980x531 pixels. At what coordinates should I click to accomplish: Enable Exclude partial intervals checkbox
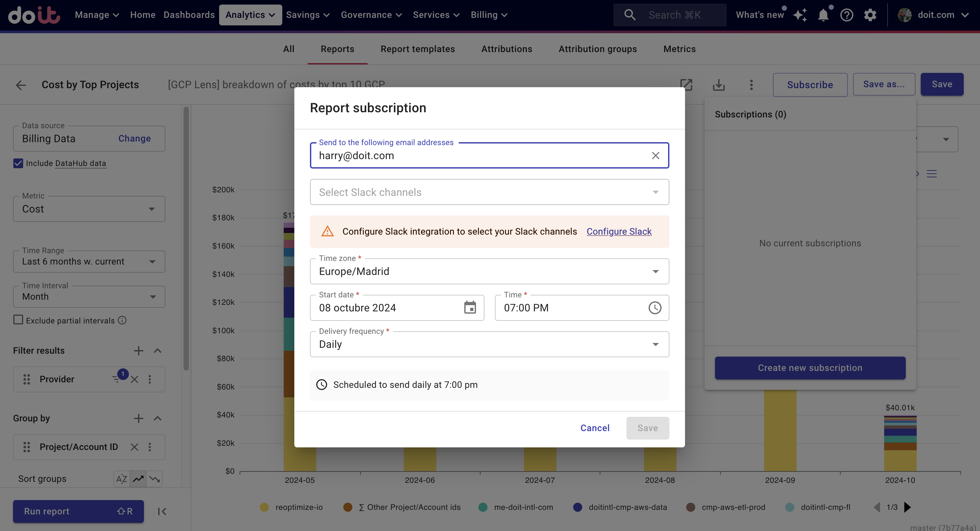[x=18, y=320]
